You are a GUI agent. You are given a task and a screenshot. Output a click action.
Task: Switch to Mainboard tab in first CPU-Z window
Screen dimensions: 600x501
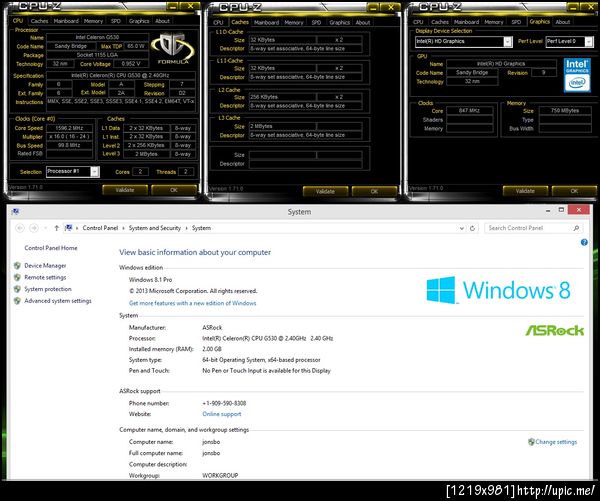pos(66,21)
